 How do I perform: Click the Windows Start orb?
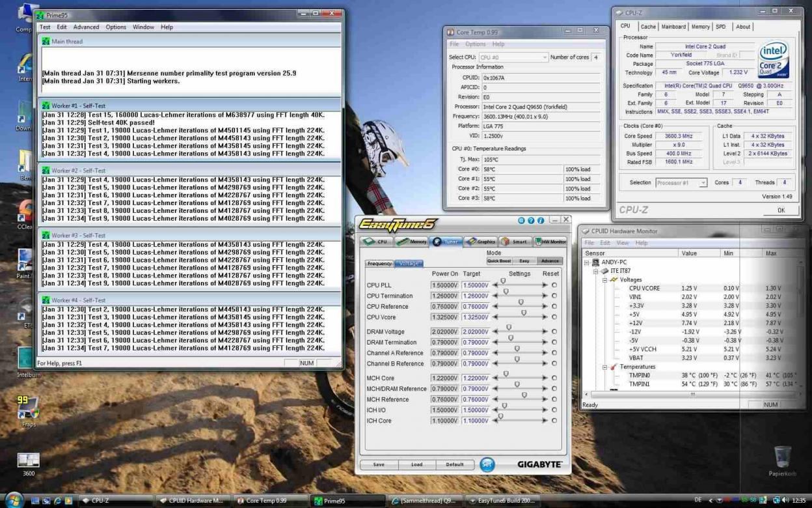(x=14, y=500)
